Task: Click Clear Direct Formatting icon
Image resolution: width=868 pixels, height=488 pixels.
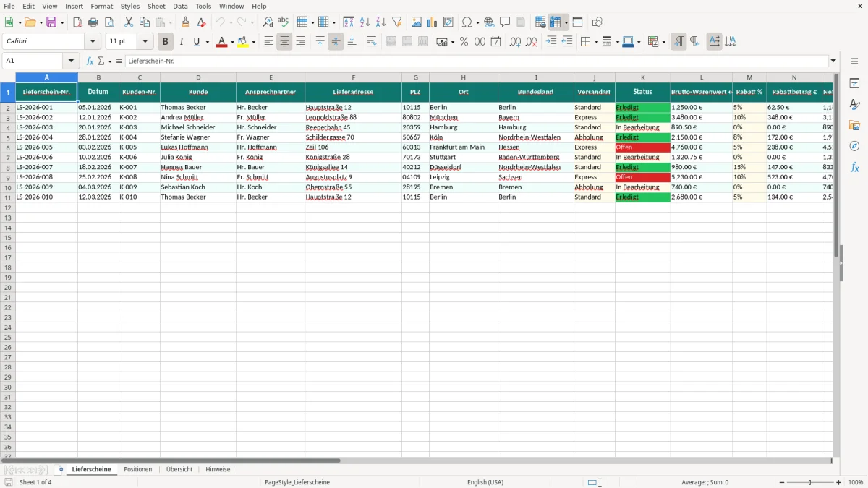Action: 202,22
